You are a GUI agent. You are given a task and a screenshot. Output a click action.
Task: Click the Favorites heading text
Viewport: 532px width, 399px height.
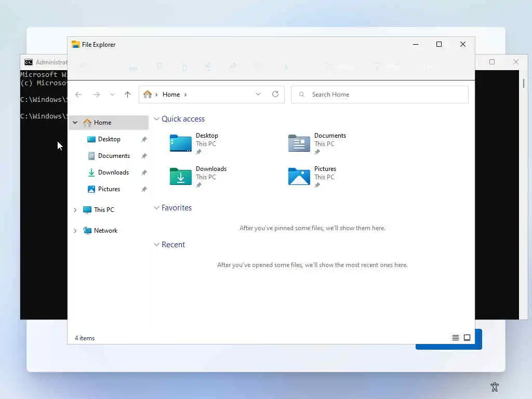point(177,208)
